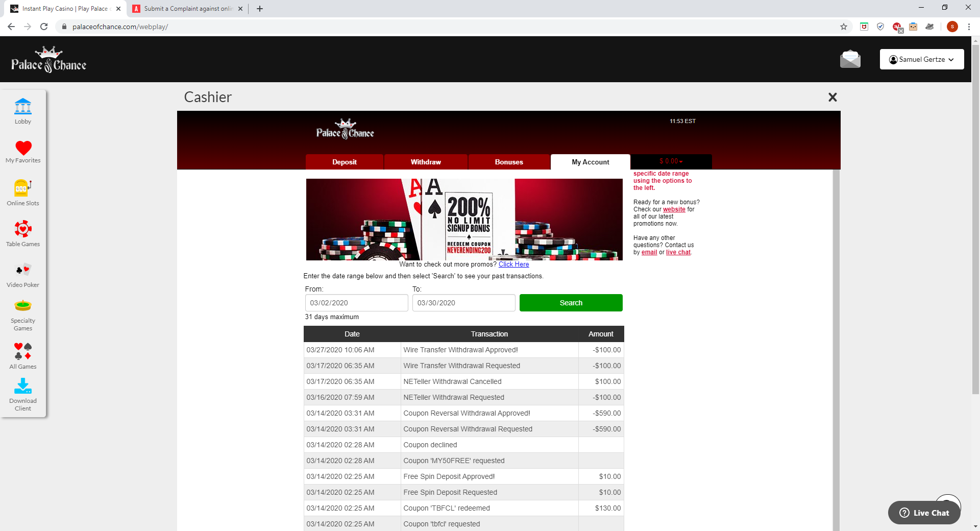980x531 pixels.
Task: Click the 03/27/2020 10:06 AM date cell
Action: 352,350
